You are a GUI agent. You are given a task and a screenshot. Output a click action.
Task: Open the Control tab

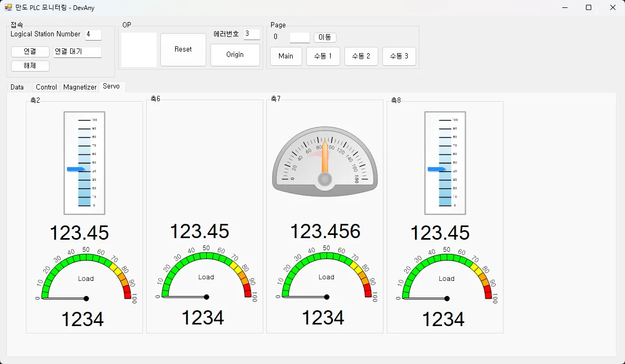click(46, 87)
